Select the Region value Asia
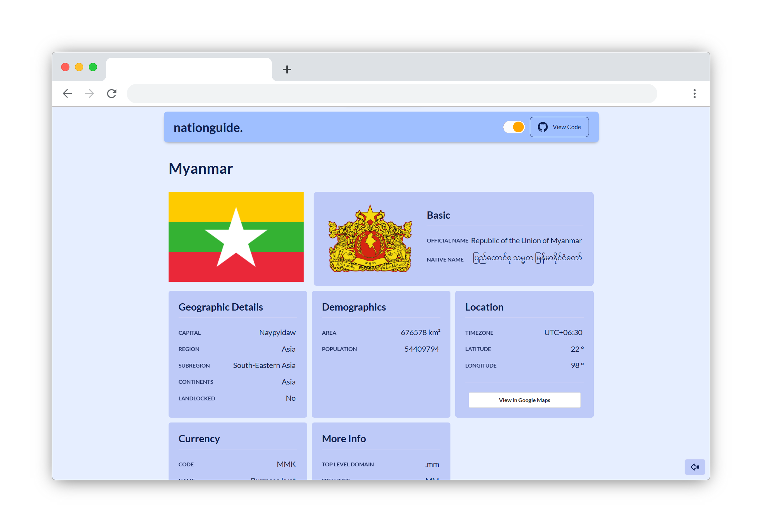Screen dimensions: 762x532 click(288, 349)
